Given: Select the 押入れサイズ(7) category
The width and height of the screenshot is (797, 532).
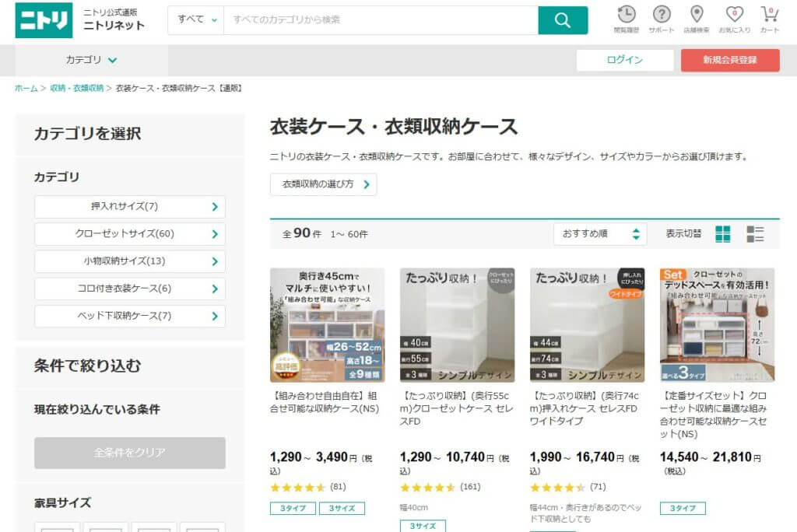Looking at the screenshot, I should 129,207.
